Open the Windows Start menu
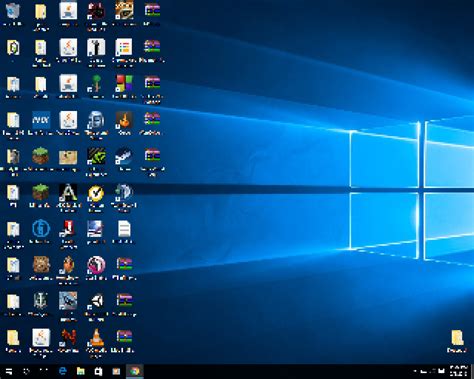The image size is (474, 379). (x=9, y=371)
